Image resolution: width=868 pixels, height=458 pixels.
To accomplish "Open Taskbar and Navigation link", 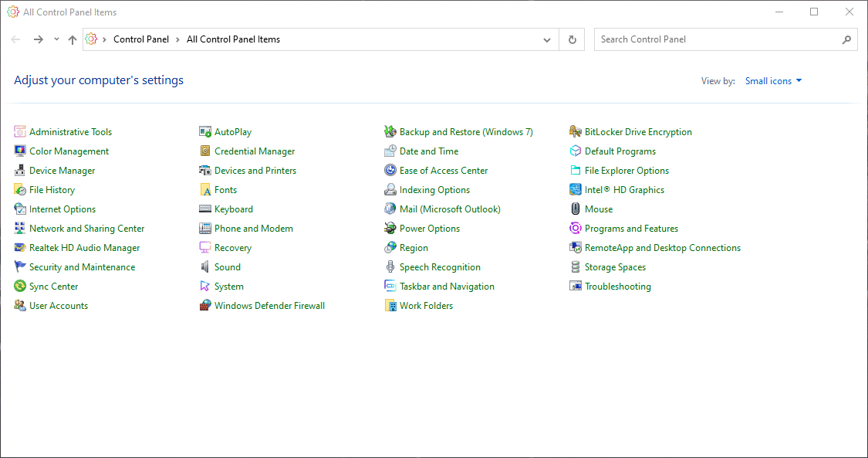I will (447, 287).
